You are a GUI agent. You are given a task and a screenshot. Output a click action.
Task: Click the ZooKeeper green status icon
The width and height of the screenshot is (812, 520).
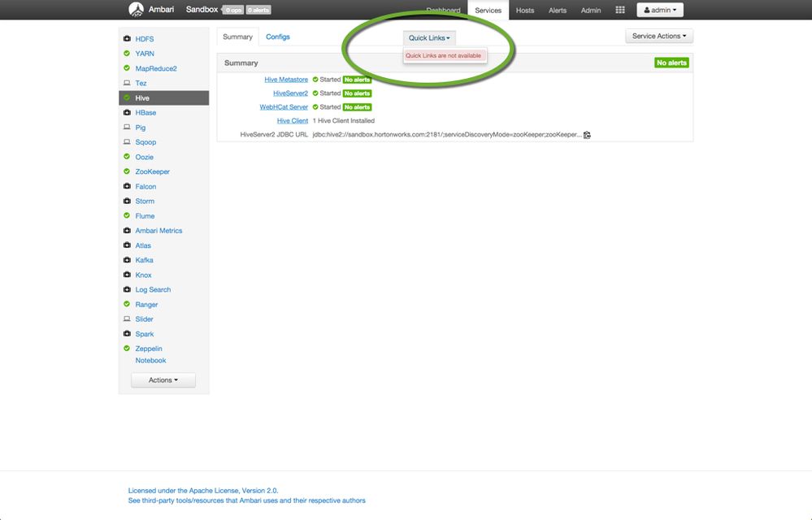(127, 171)
